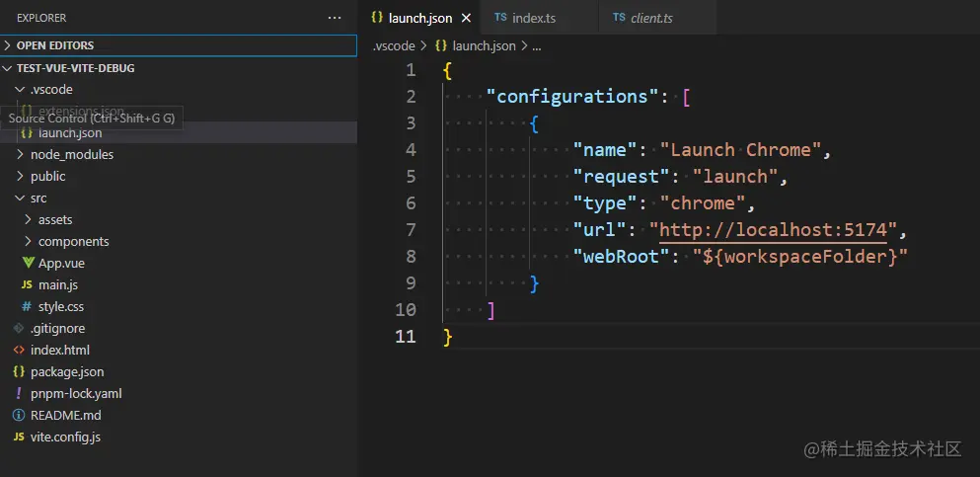
Task: Expand the public folder
Action: click(x=179, y=177)
